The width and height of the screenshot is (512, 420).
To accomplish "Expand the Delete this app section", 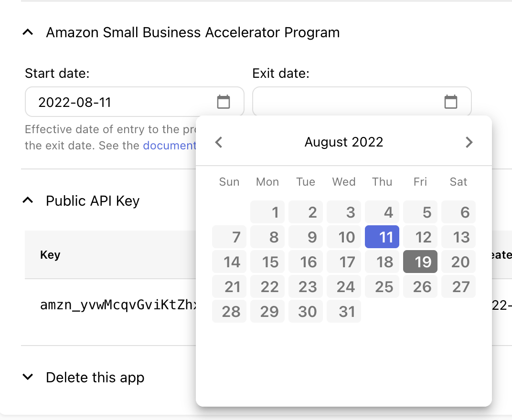I will 28,378.
